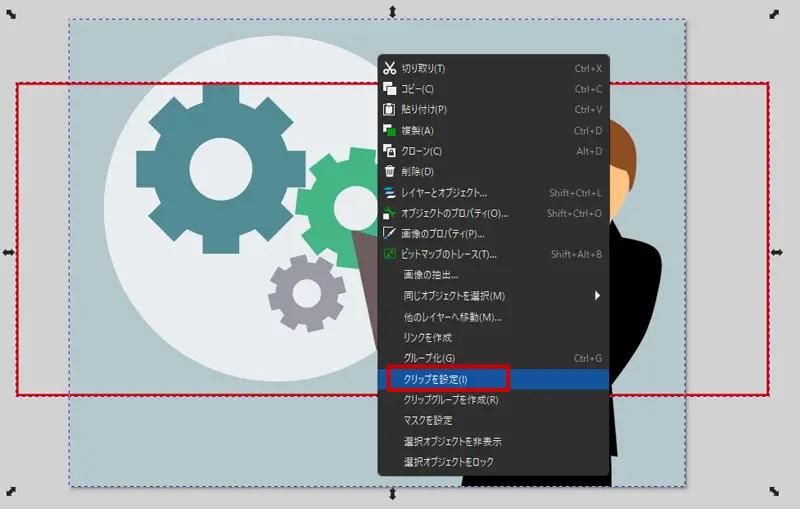Click the layers icon beside レイヤーとオブジェクト
Image resolution: width=800 pixels, height=509 pixels.
pyautogui.click(x=390, y=193)
